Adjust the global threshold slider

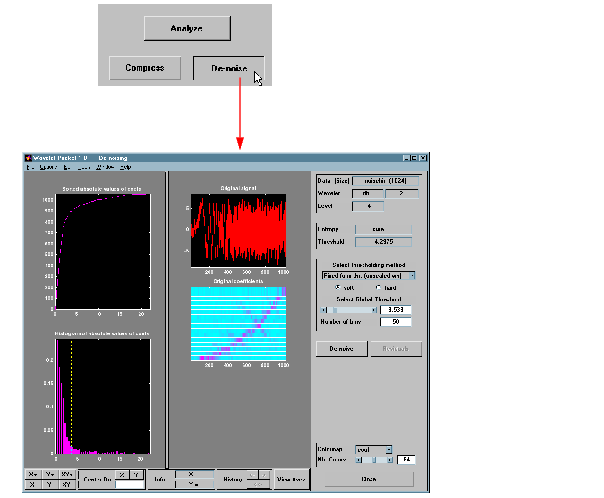pos(346,310)
